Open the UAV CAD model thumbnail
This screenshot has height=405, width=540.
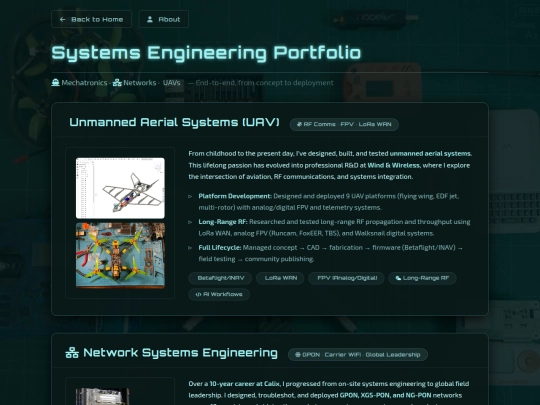(x=120, y=188)
